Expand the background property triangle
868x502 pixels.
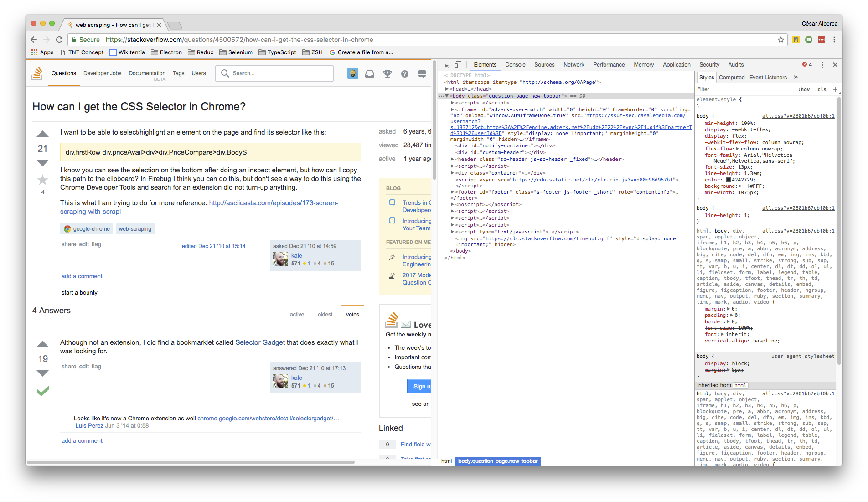pos(739,186)
